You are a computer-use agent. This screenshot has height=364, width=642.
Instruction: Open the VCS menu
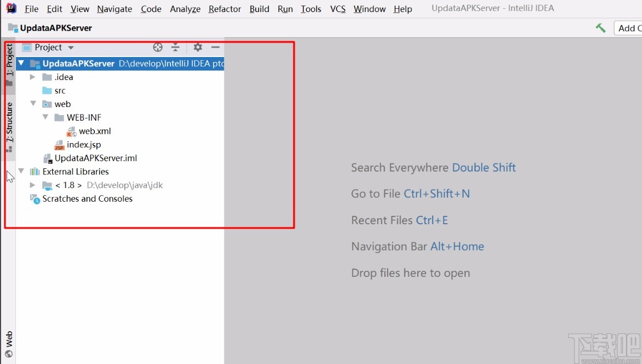click(337, 9)
